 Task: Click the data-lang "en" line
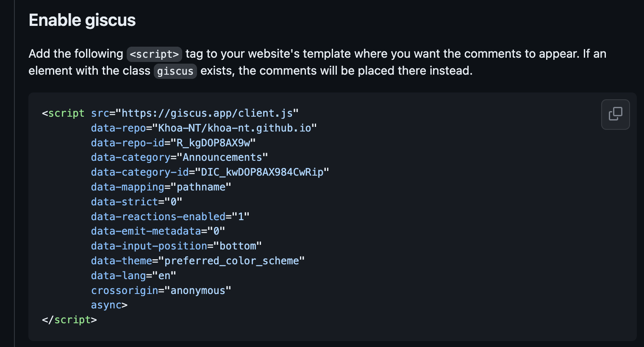[x=133, y=276]
